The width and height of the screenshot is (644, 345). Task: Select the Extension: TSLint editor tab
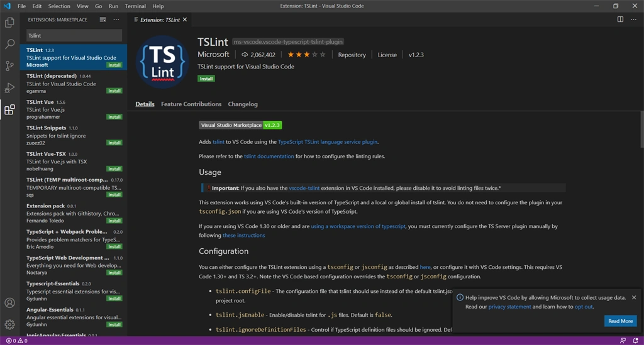(x=160, y=19)
